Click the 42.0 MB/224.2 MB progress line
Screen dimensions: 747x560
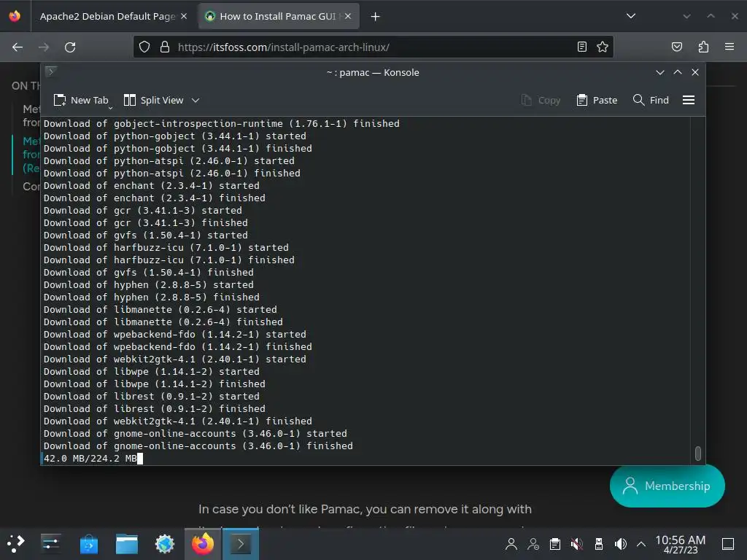[90, 458]
